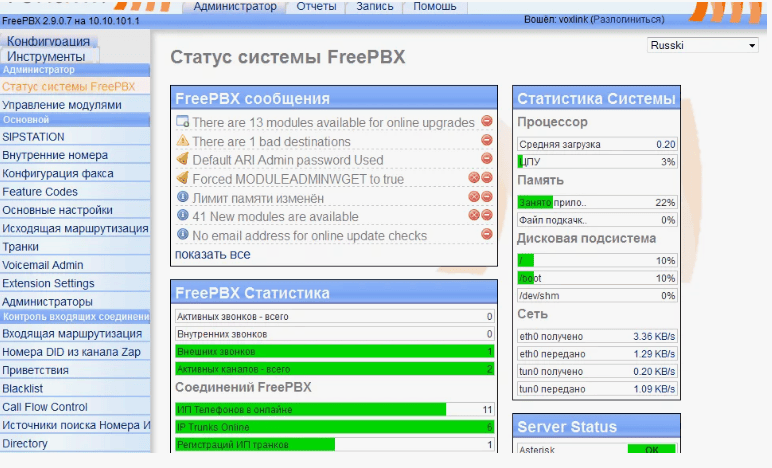Delete the bad destinations notice
Screen dimensions: 772x468
(486, 140)
